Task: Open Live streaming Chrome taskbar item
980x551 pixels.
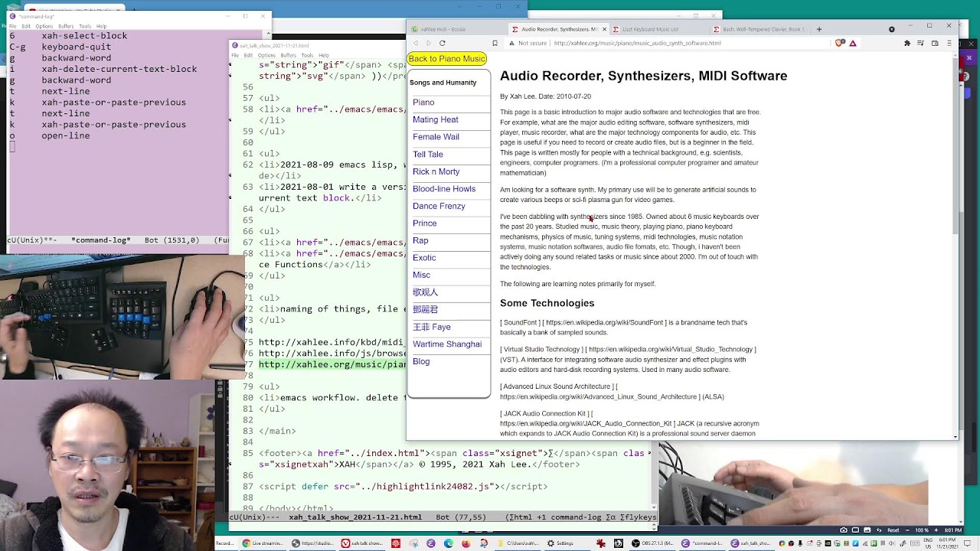Action: pos(263,543)
